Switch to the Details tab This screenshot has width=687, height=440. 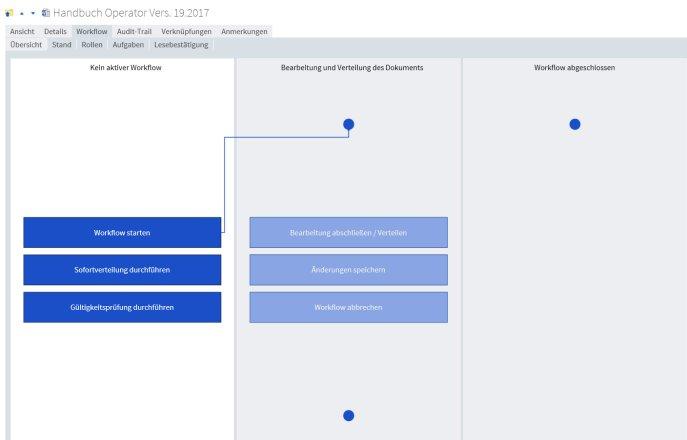click(55, 32)
